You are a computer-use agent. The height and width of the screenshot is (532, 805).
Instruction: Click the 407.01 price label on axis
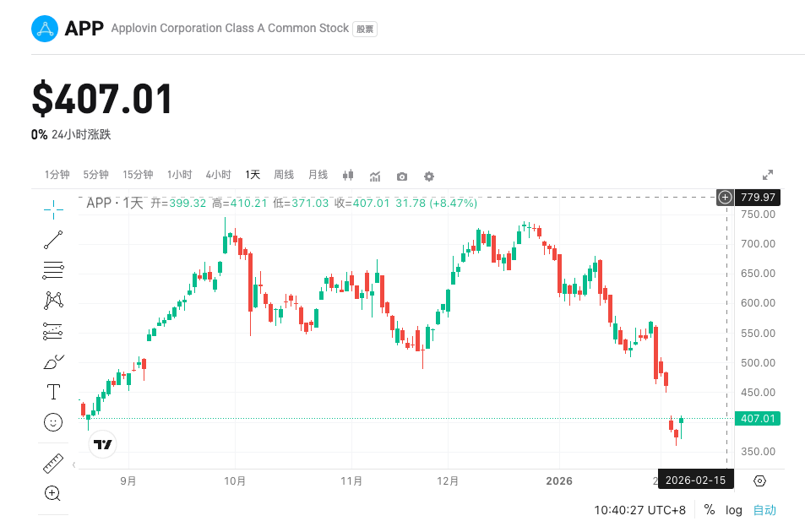click(757, 418)
